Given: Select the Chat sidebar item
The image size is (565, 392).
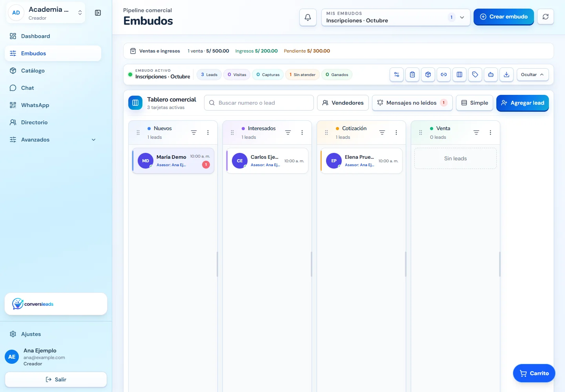Looking at the screenshot, I should pyautogui.click(x=53, y=88).
